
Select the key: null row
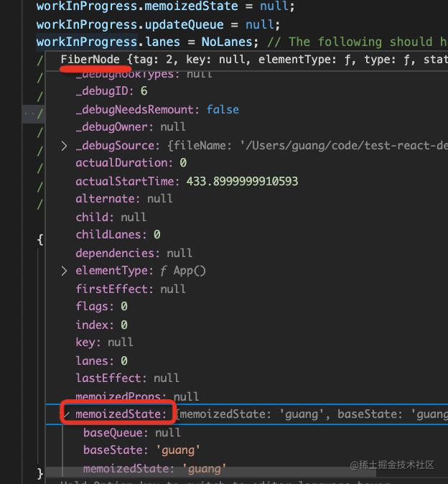(x=247, y=343)
